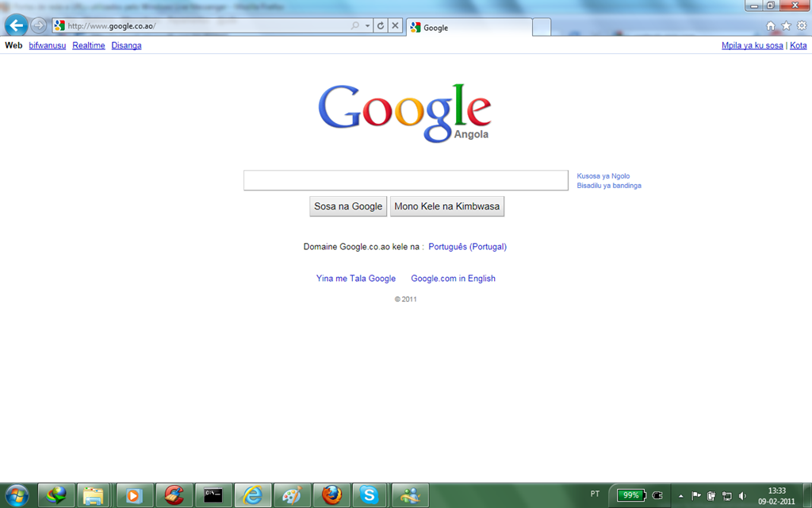This screenshot has width=812, height=508.
Task: Open the command prompt taskbar icon
Action: (213, 495)
